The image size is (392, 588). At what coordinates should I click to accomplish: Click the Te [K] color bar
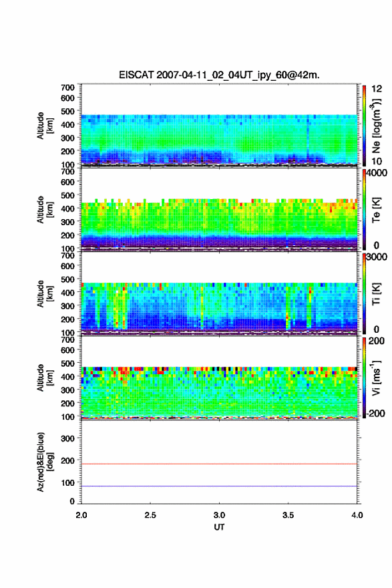tap(364, 209)
